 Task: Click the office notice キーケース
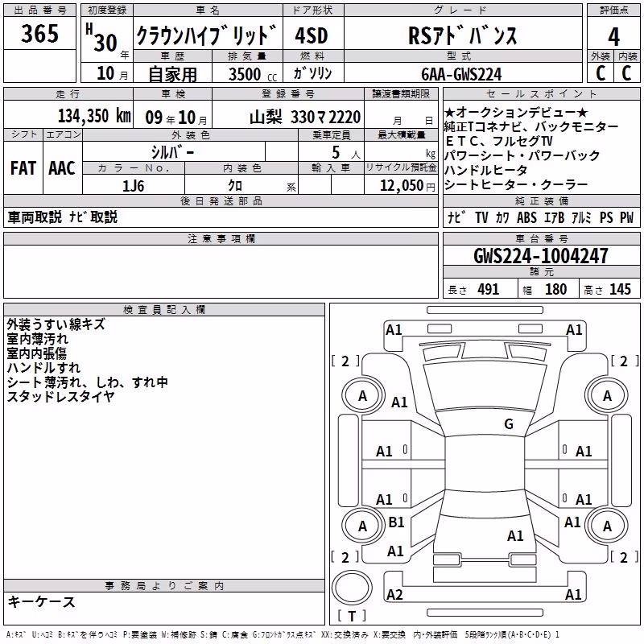(41, 601)
